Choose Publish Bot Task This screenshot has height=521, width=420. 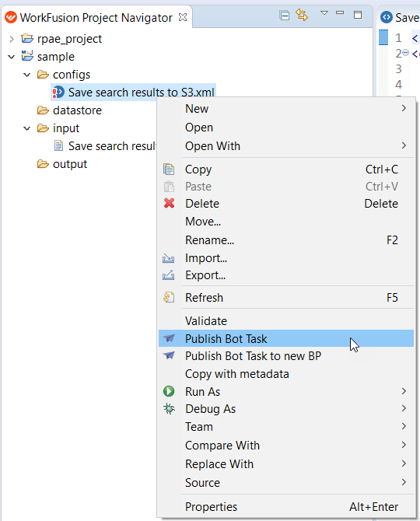(x=286, y=339)
